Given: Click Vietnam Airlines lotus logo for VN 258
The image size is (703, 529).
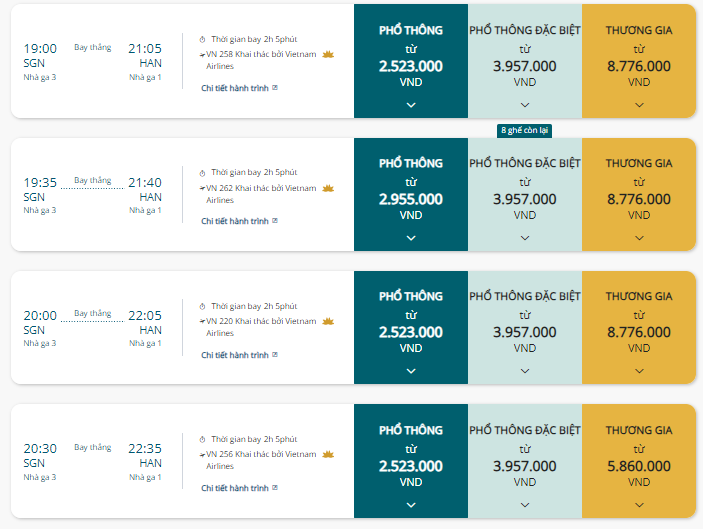Looking at the screenshot, I should [328, 55].
